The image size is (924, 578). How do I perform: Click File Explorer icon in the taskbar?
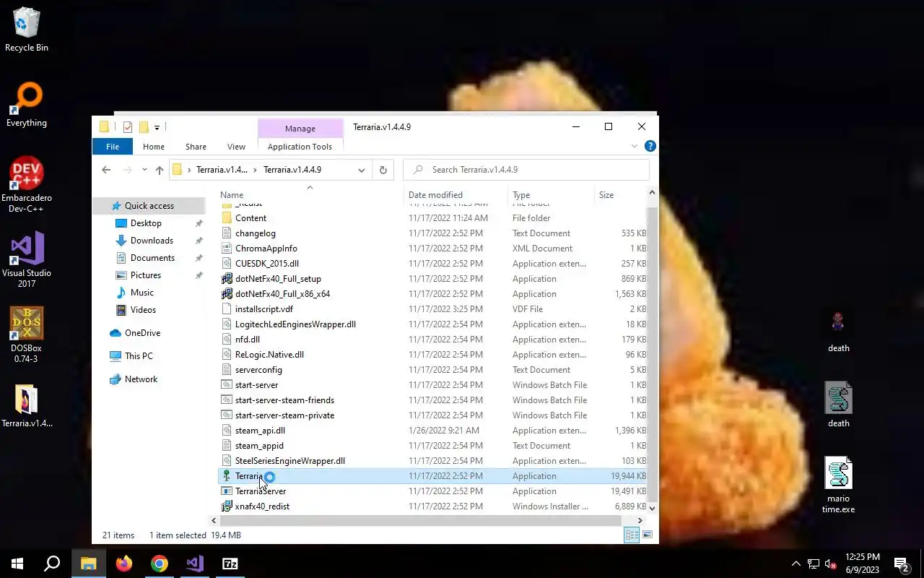pyautogui.click(x=88, y=564)
